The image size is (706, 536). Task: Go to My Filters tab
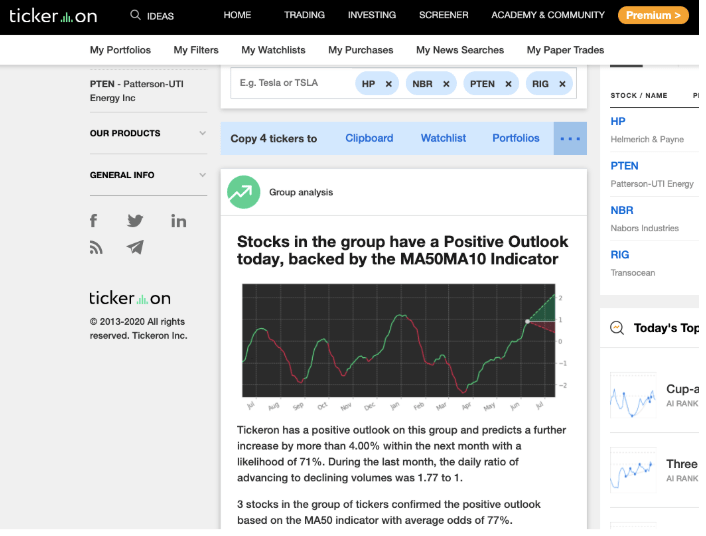pos(196,50)
